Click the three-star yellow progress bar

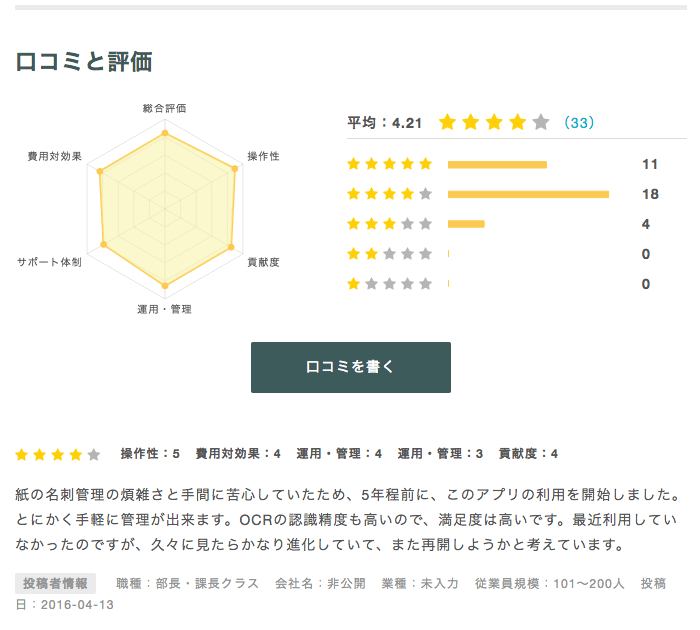466,224
